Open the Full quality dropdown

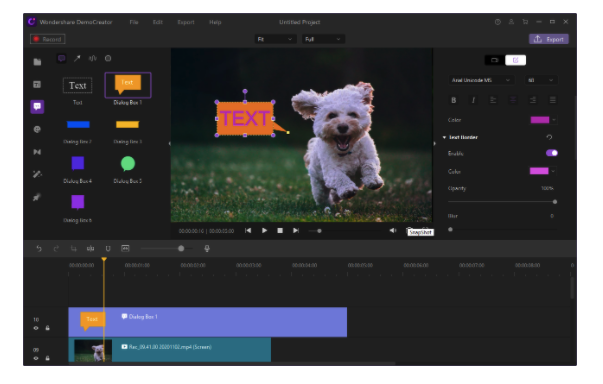(323, 39)
